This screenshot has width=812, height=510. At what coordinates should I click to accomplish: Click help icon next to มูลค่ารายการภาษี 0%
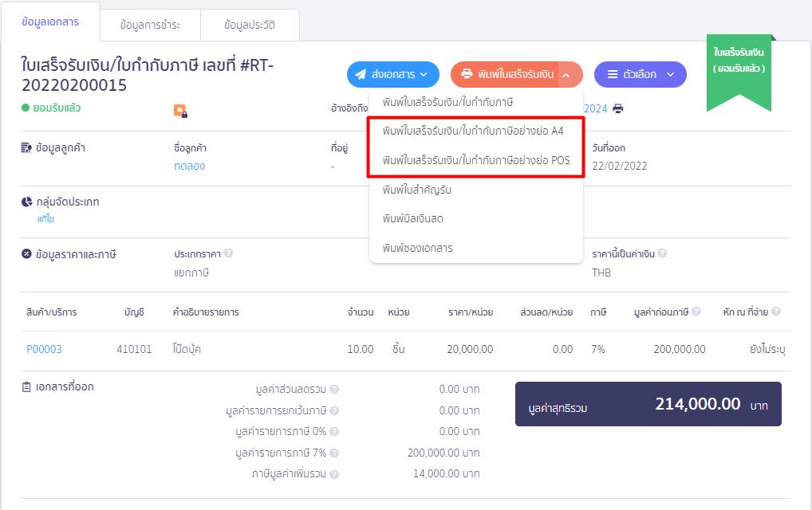tap(334, 431)
